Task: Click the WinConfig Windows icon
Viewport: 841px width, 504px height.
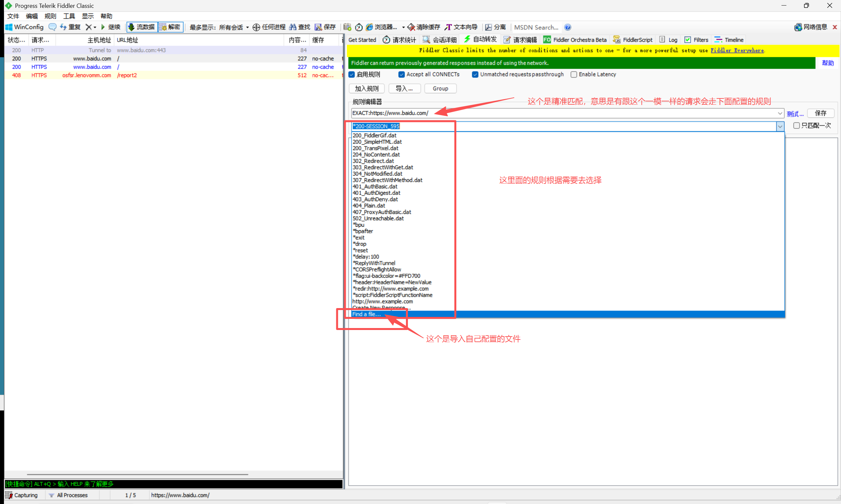Action: pos(9,27)
